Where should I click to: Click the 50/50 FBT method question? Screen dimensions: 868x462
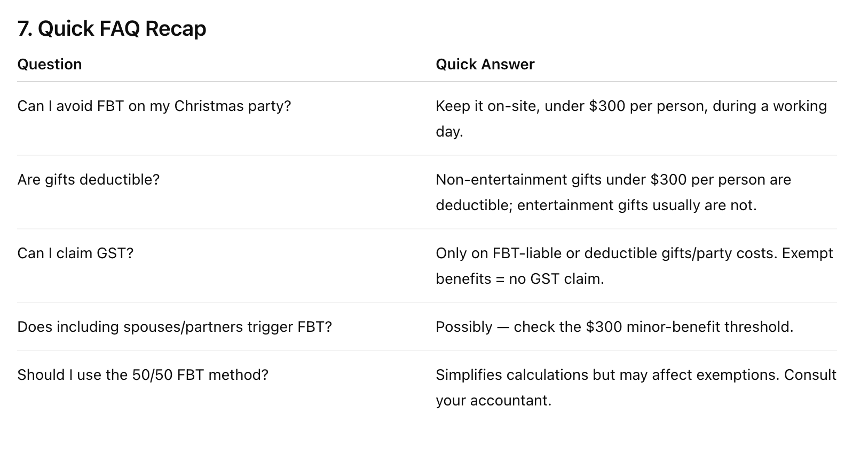143,375
